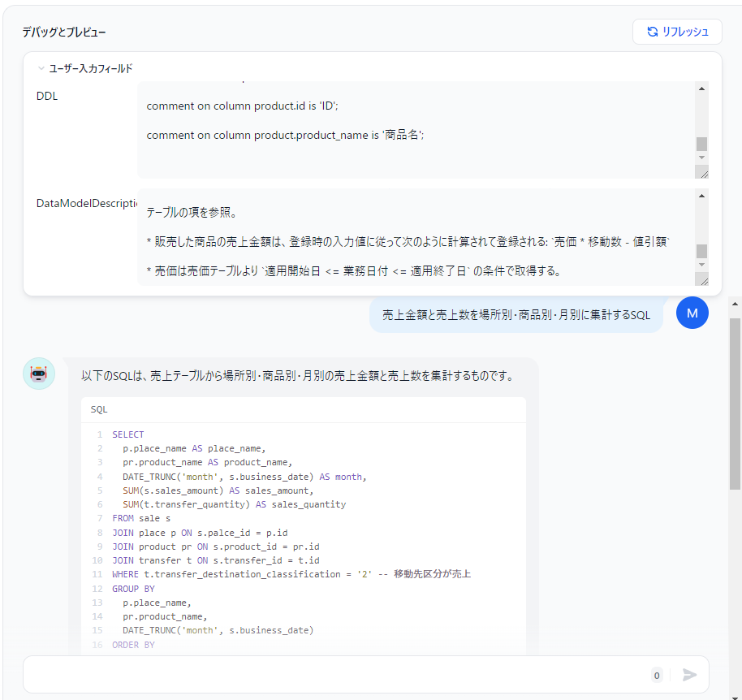
Task: Click code line 14 'pr.product_name,'
Action: (165, 616)
